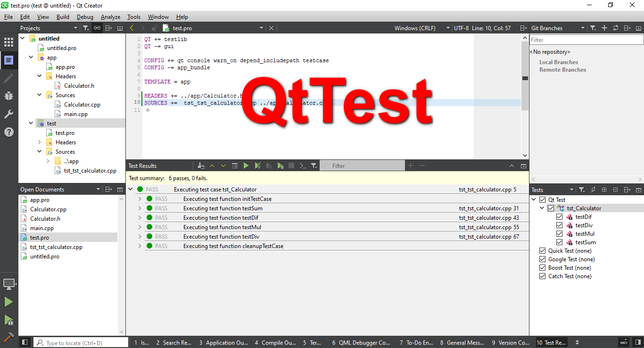Open the kit selector computer icon
The image size is (644, 348).
pos(8,284)
